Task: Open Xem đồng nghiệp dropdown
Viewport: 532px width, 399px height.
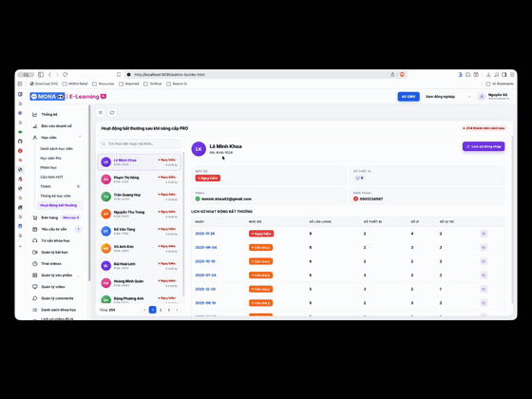Action: click(447, 97)
